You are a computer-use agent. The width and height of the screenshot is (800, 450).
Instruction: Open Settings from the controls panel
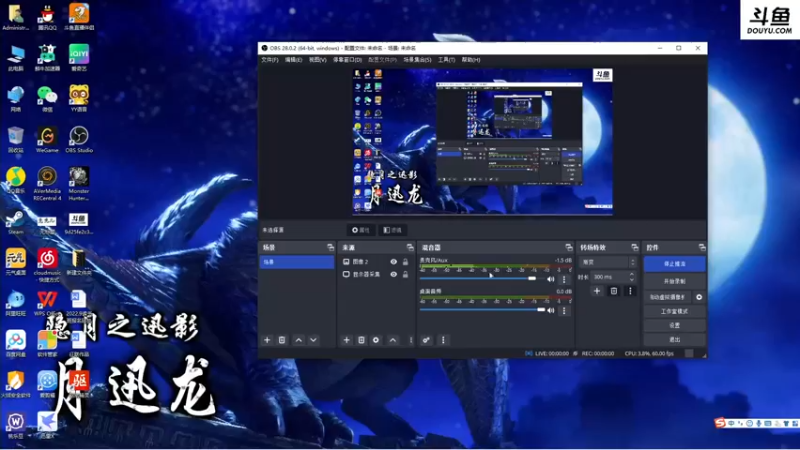[x=674, y=326]
